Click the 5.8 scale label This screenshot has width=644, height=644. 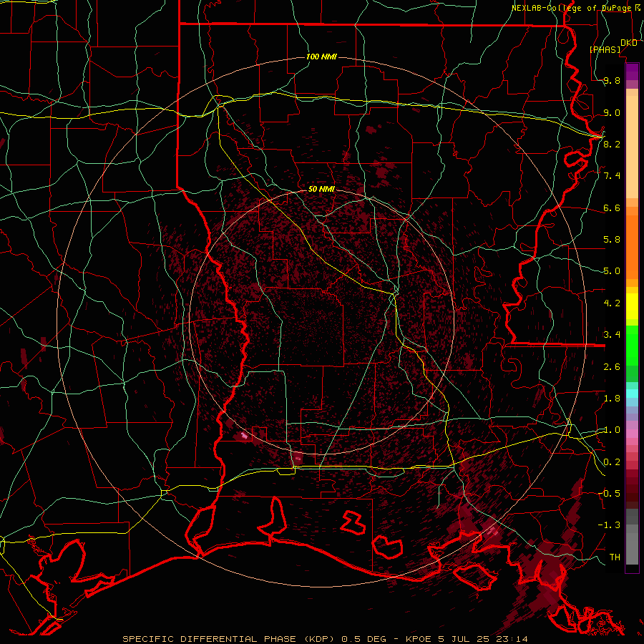612,240
